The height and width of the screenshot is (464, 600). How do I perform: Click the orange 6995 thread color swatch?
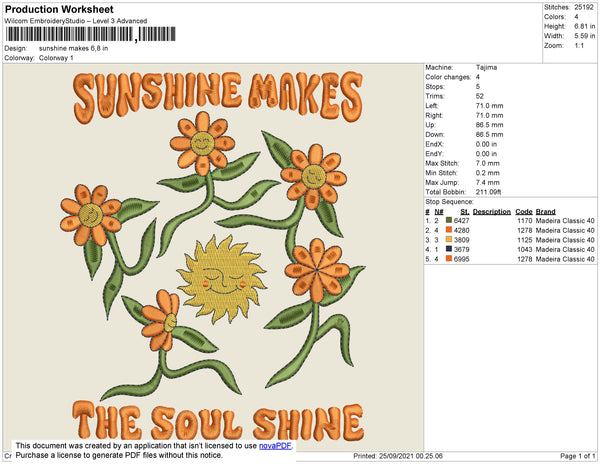(449, 259)
